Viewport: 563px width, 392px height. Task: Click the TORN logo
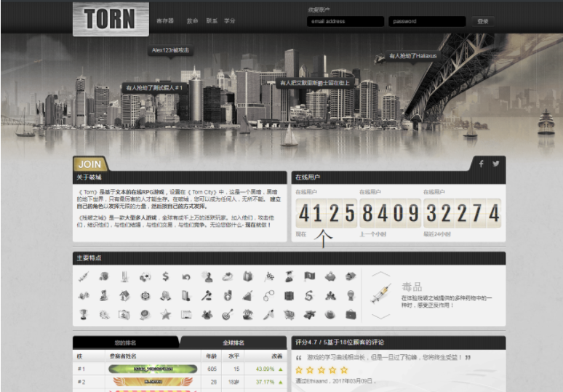coord(111,19)
